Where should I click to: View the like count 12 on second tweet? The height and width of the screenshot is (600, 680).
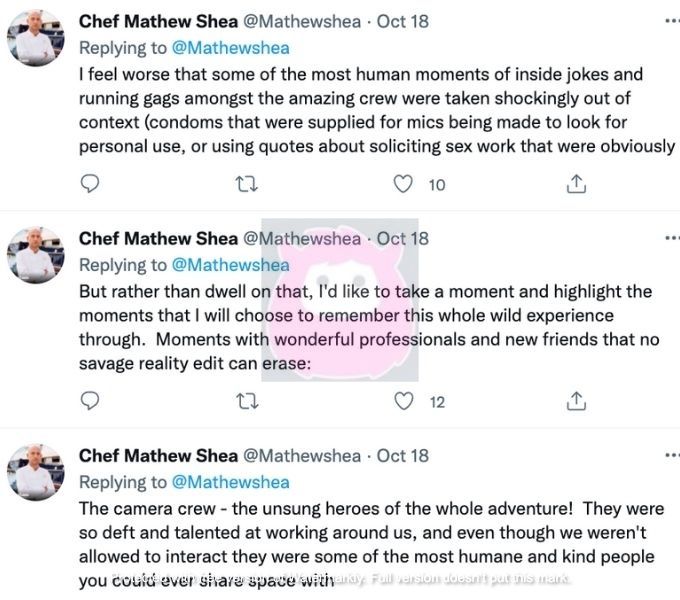pyautogui.click(x=437, y=402)
